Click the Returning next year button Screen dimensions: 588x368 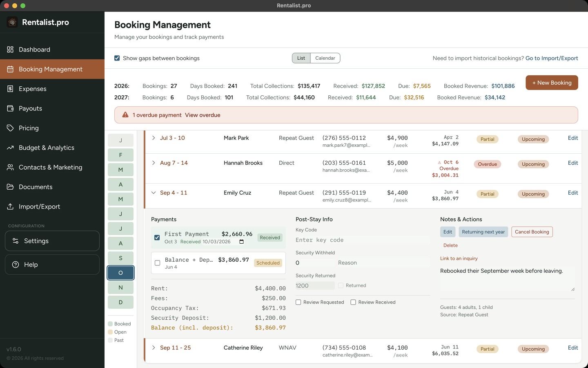[483, 232]
